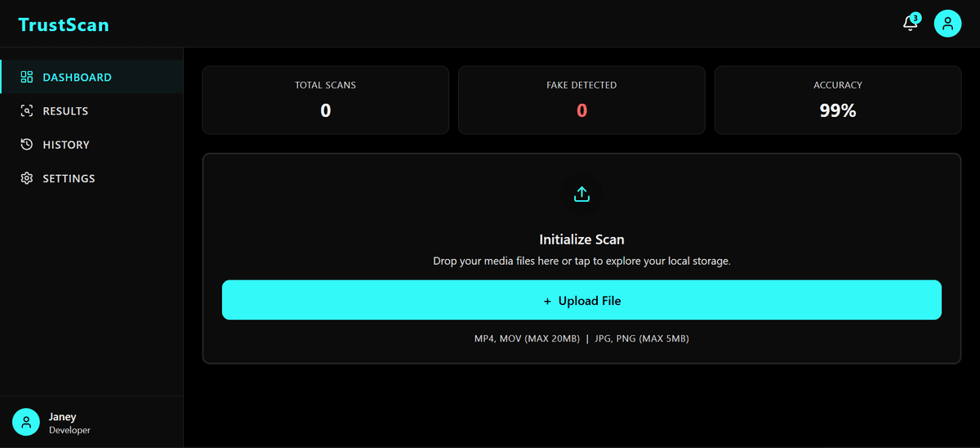Screen dimensions: 980x448
Task: Select the DASHBOARD menu item
Action: click(91, 77)
